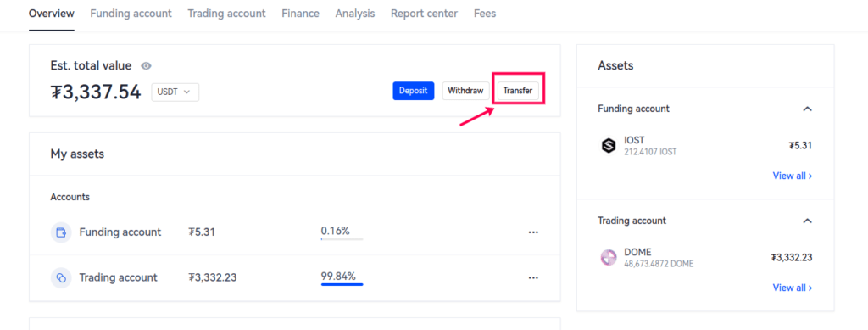The image size is (868, 330).
Task: Open three-dot menu for Trading account row
Action: click(533, 277)
